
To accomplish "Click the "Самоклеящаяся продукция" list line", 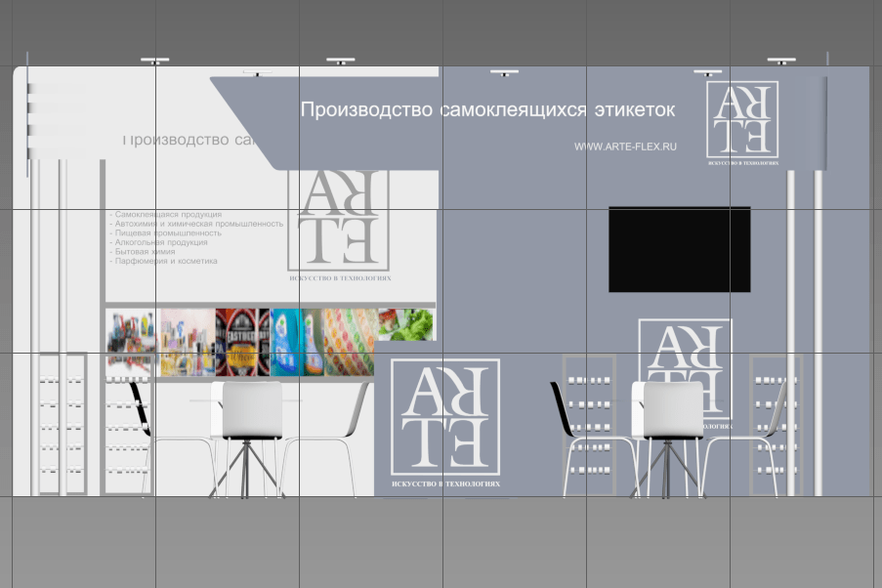I will pos(166,214).
